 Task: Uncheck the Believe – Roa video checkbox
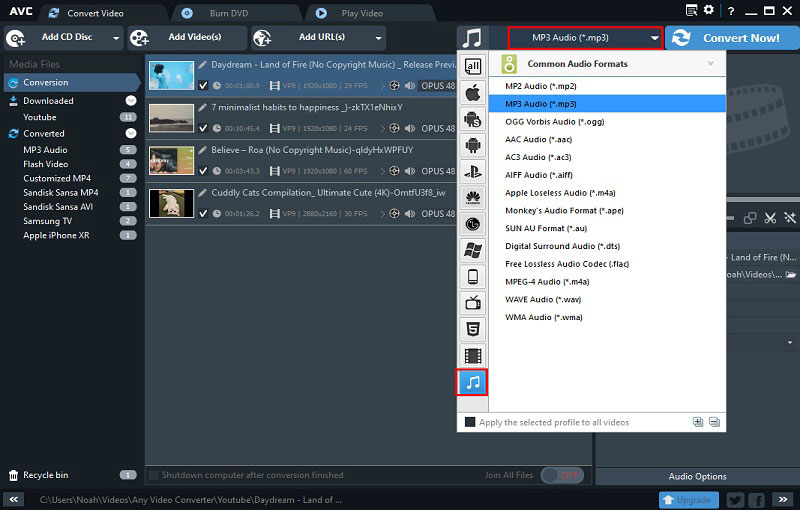pyautogui.click(x=203, y=170)
